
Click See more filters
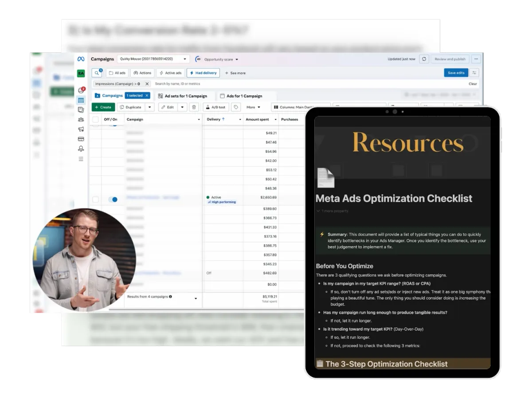tap(235, 73)
